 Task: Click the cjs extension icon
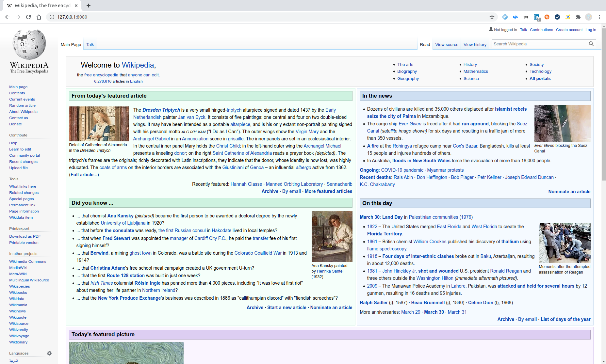516,17
